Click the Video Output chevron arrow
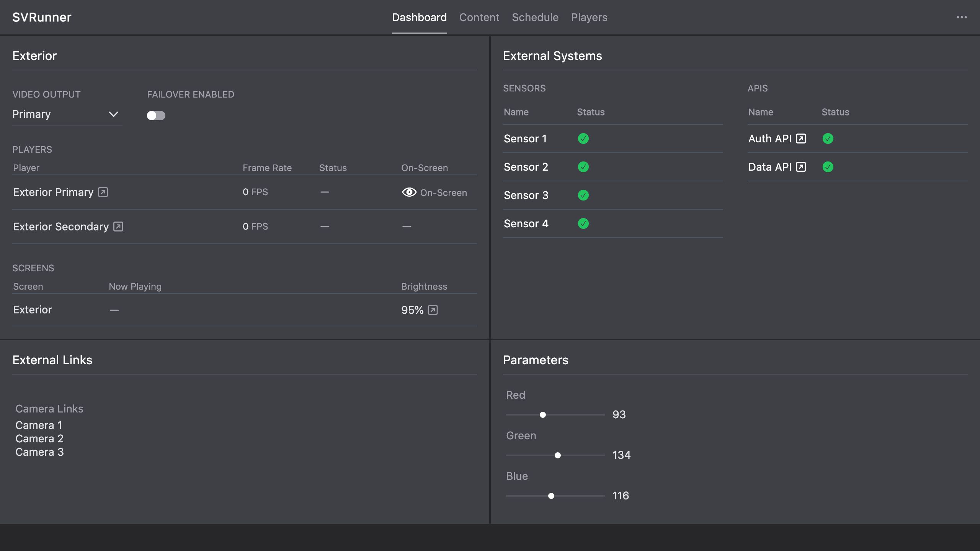Screen dimensions: 980x551 click(113, 114)
